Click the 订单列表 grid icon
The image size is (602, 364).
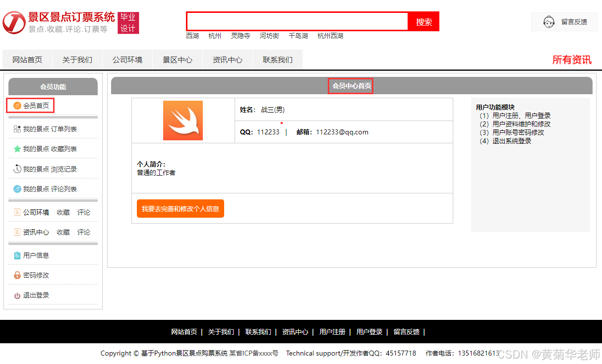pyautogui.click(x=17, y=129)
